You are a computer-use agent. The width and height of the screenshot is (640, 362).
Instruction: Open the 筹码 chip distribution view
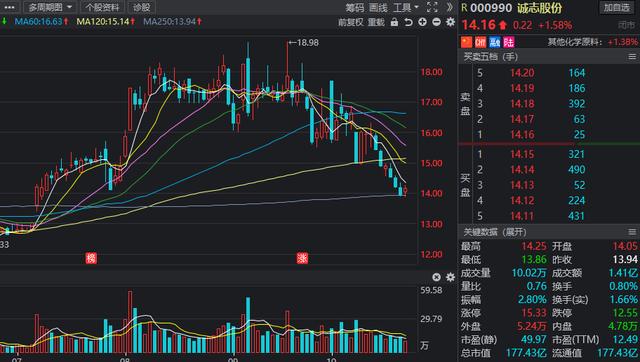tap(354, 7)
